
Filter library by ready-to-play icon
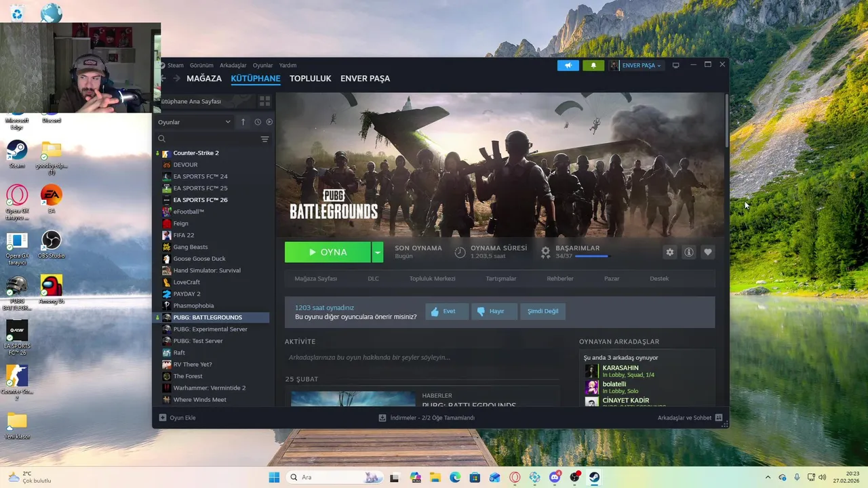coord(269,122)
